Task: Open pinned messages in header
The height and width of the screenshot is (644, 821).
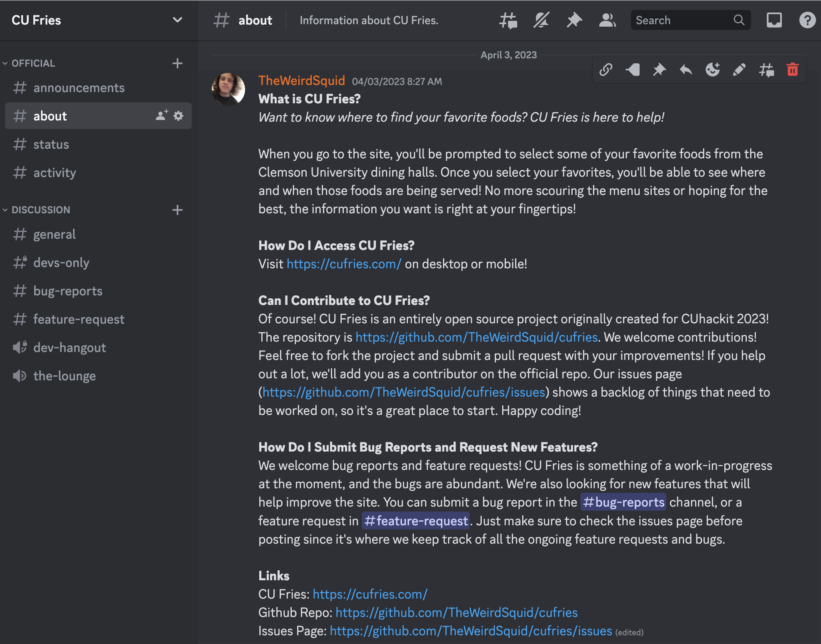Action: 574,20
